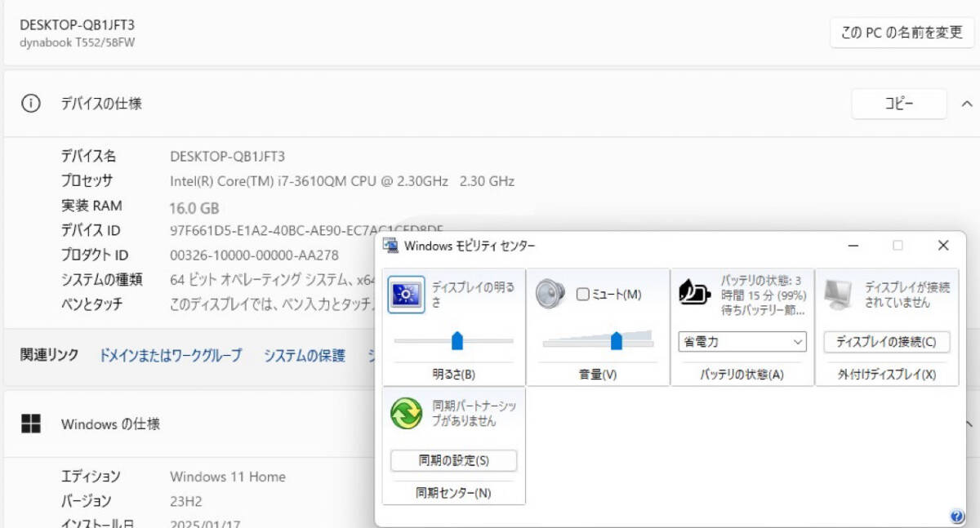Open ドメインまたはワークグループ link
Screen dimensions: 980x528
(171, 355)
